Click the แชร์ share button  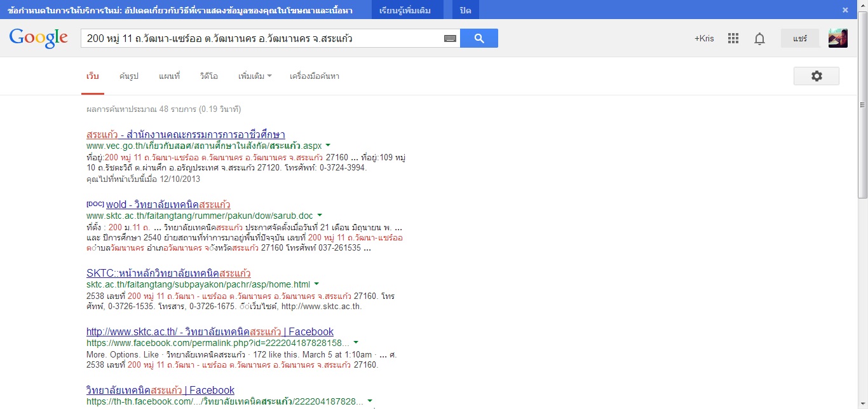point(800,38)
